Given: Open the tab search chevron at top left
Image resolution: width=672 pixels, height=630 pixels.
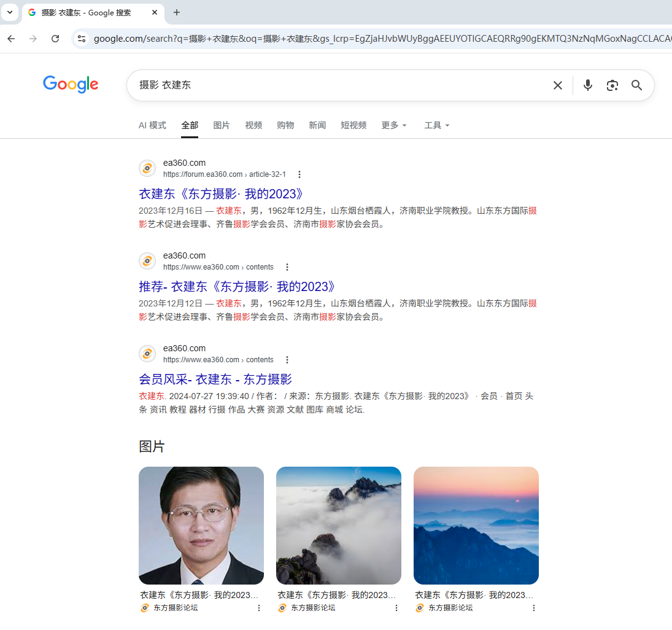Looking at the screenshot, I should point(9,12).
